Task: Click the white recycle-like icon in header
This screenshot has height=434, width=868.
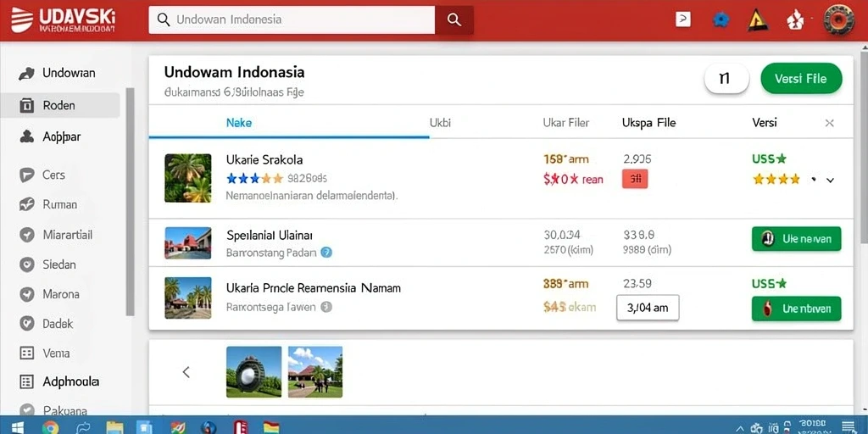Action: tap(795, 20)
